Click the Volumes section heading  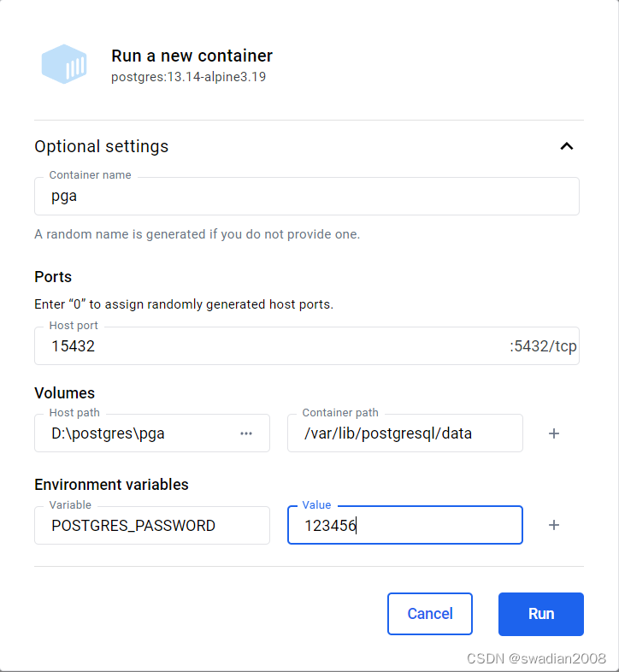64,393
